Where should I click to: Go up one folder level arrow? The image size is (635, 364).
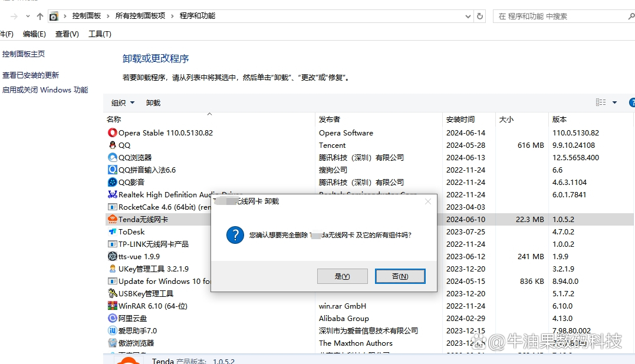coord(40,16)
